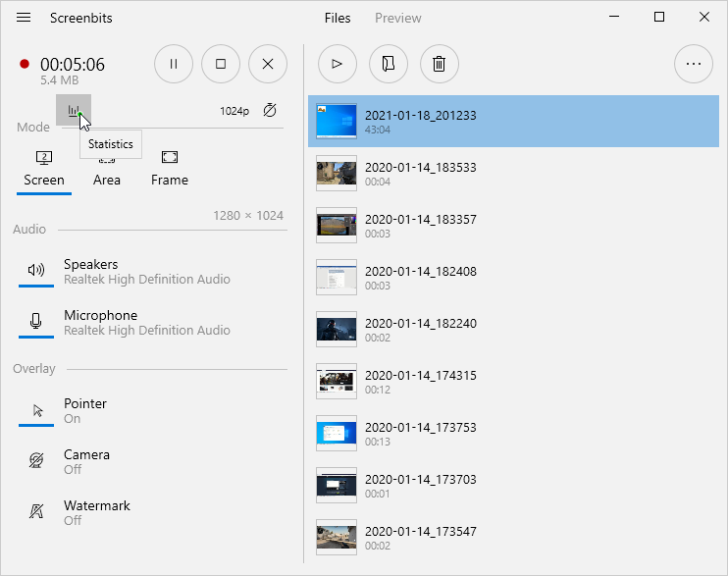
Task: Pause the current recording
Action: click(174, 64)
